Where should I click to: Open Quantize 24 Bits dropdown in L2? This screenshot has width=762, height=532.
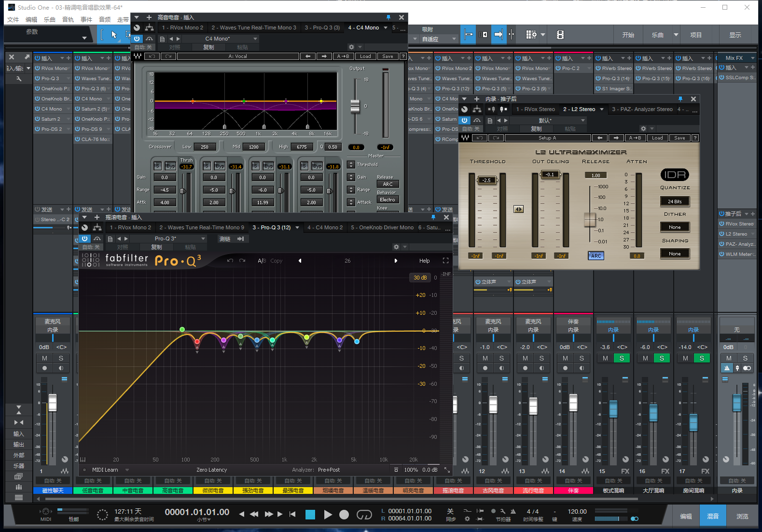pos(675,201)
